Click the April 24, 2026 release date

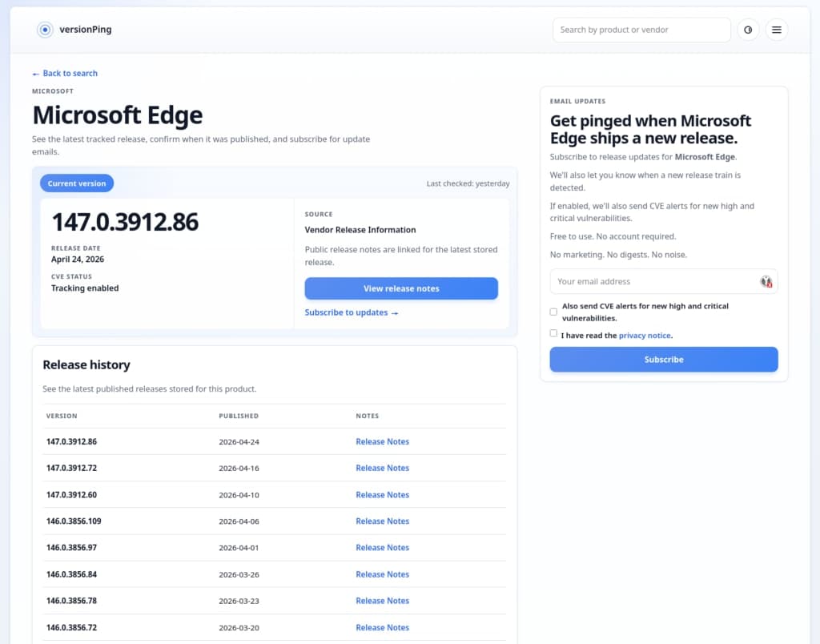[x=78, y=259]
